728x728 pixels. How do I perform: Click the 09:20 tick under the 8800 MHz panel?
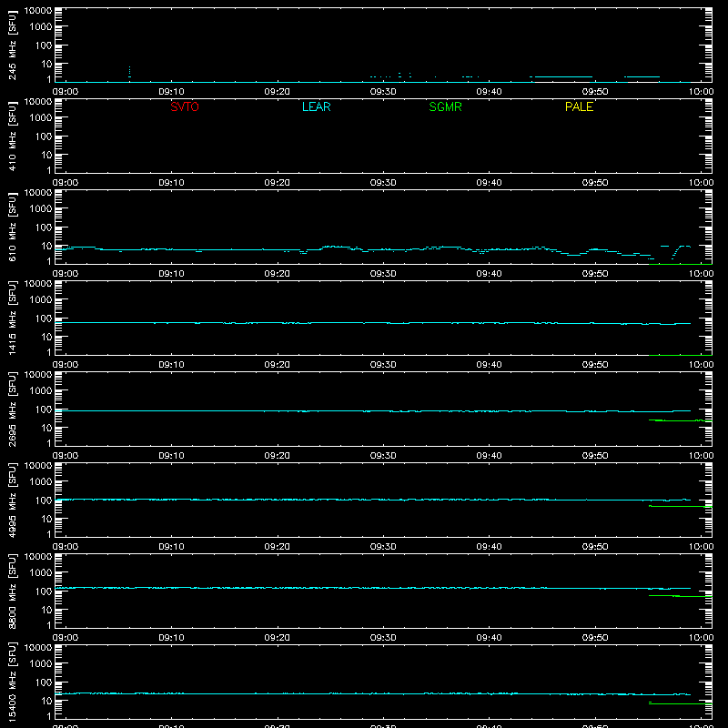click(278, 638)
